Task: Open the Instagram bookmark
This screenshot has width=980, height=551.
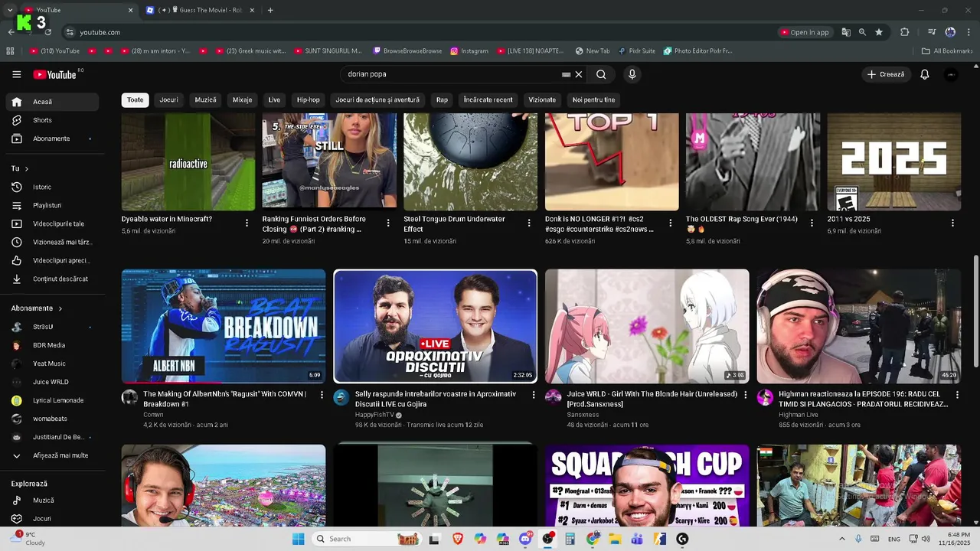Action: (x=469, y=51)
